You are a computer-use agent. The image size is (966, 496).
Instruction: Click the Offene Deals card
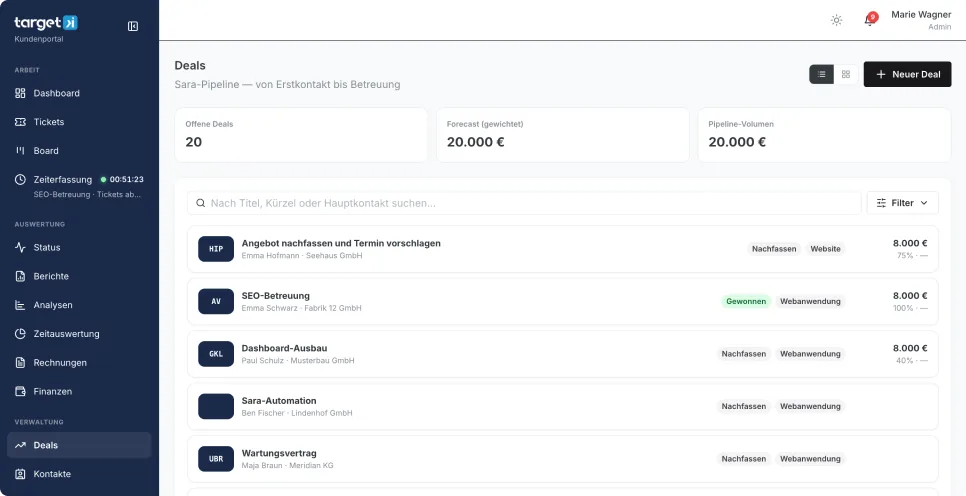(301, 135)
